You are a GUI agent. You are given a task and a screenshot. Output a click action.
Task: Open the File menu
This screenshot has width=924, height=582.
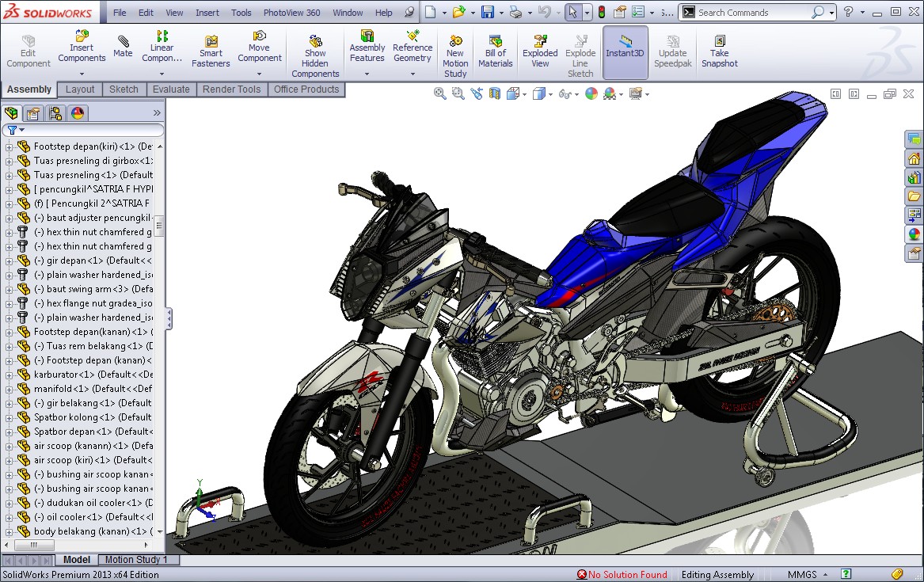[x=120, y=13]
